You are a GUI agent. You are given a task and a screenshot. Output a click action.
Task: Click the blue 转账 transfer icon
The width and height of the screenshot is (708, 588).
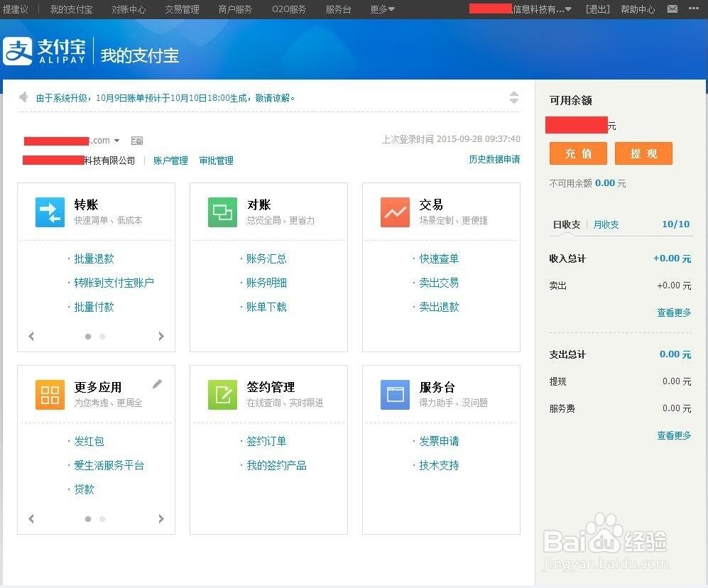(x=50, y=212)
